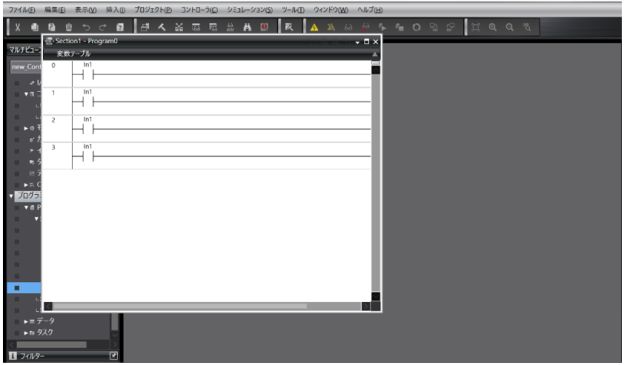Click the icon left of the hammer
The image size is (624, 365).
145,27
